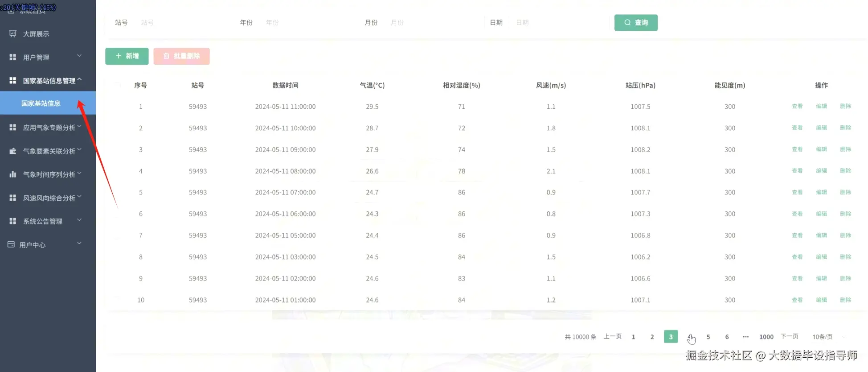View row with time 2024-05-11 11:00:00 via 查看
Screen dimensions: 868x372
click(x=797, y=106)
